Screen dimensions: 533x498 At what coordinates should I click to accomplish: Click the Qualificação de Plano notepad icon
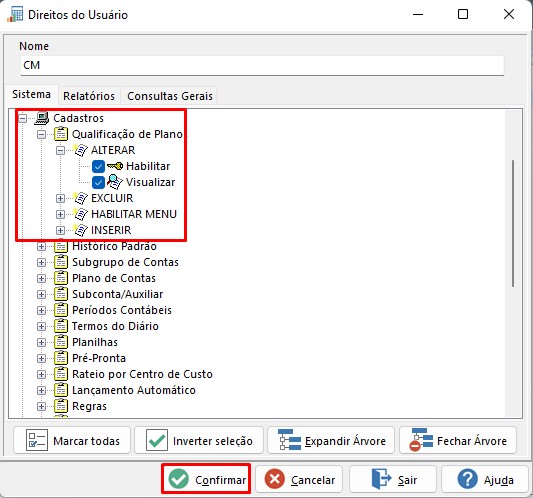pos(61,134)
